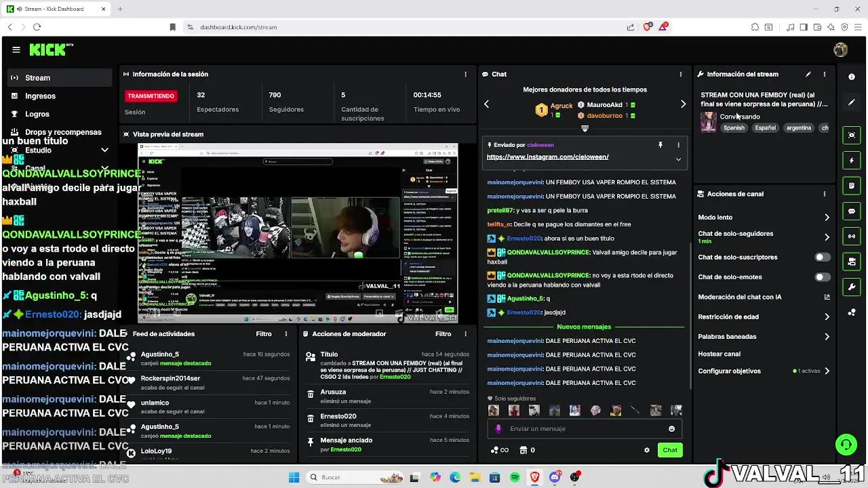Click the video camera icon in right sidebar
Screen dimensions: 868x488
coord(852,262)
